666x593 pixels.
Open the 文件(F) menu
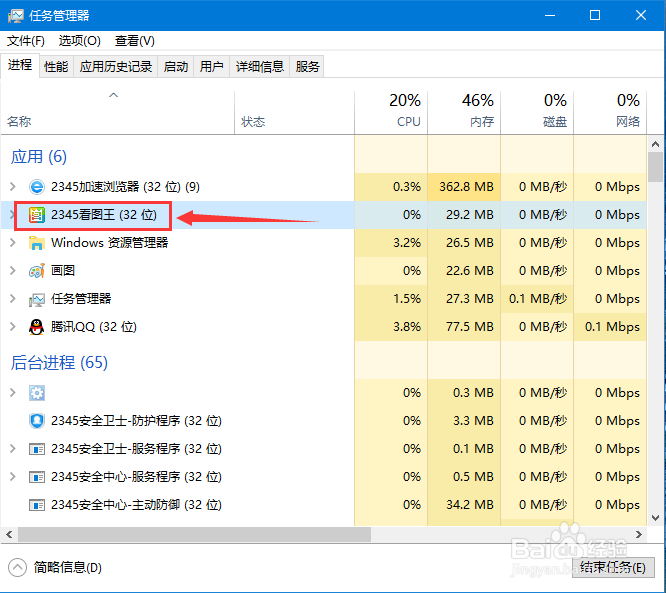26,41
